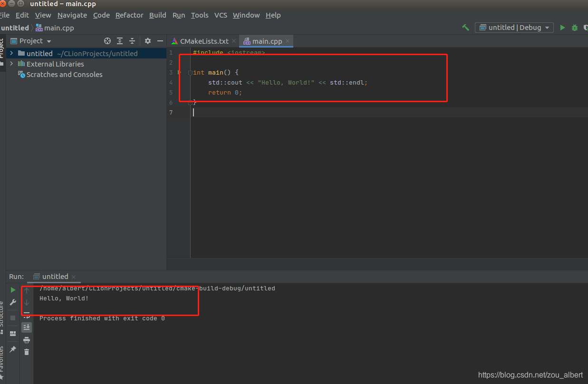Viewport: 588px width, 384px height.
Task: Switch to the main.cpp editor tab
Action: click(267, 41)
